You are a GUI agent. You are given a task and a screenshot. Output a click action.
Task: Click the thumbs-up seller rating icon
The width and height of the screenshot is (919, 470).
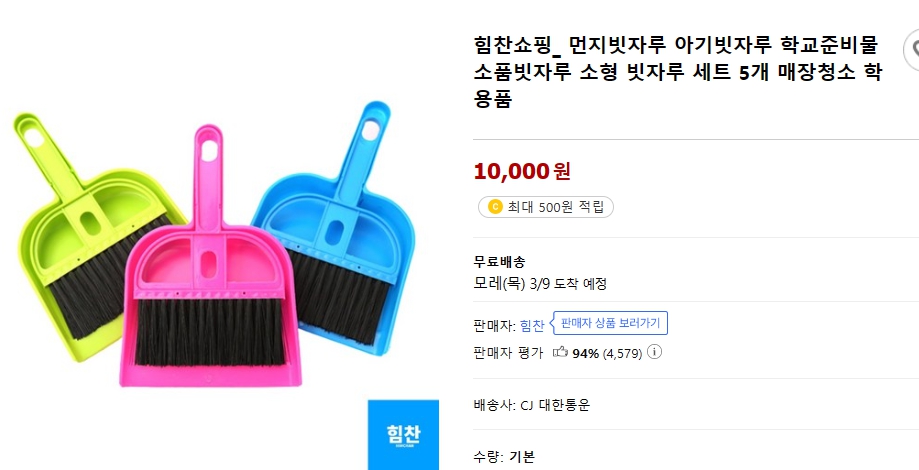(x=560, y=352)
